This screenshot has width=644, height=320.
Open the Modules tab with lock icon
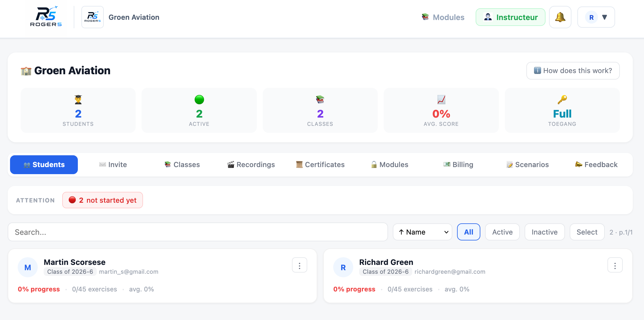390,165
